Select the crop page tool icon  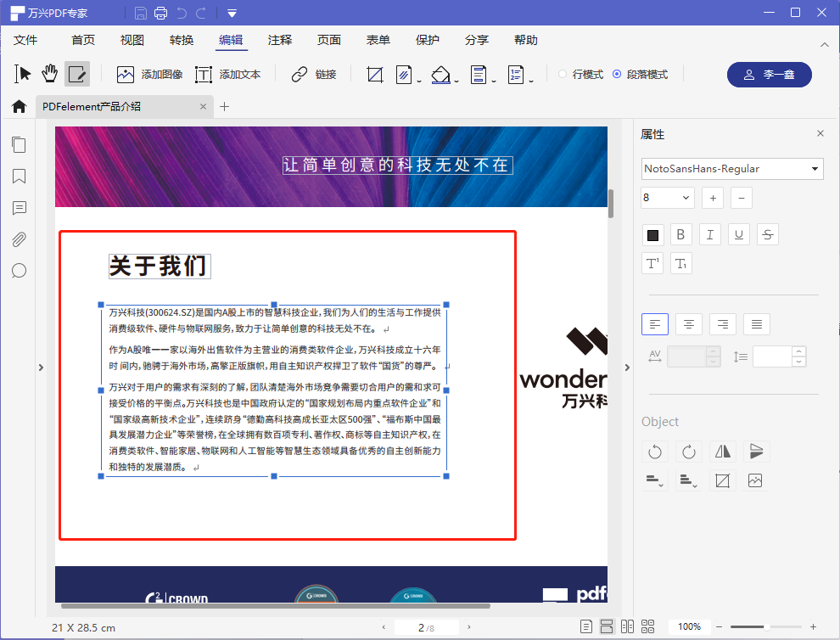[x=374, y=75]
